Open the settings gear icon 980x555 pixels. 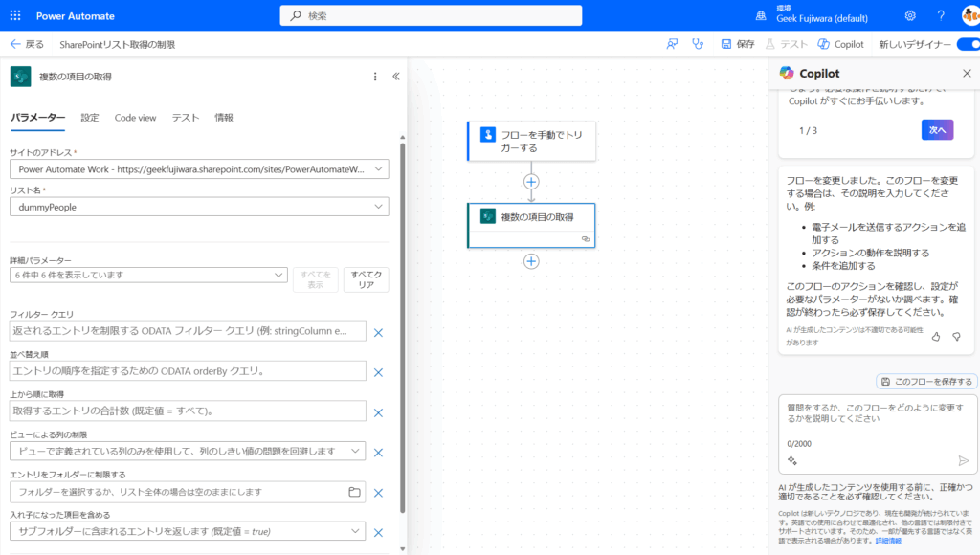click(x=910, y=15)
